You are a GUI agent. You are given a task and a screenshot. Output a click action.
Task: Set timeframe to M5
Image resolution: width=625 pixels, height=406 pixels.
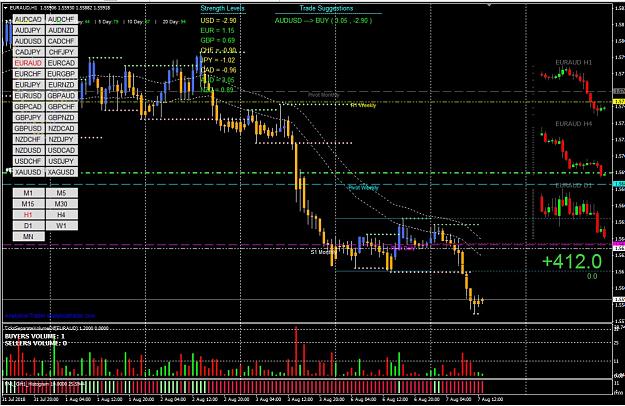point(61,193)
